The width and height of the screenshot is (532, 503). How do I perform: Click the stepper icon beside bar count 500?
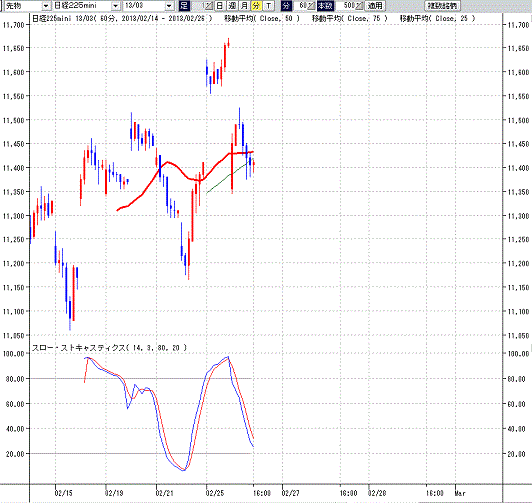(x=359, y=5)
